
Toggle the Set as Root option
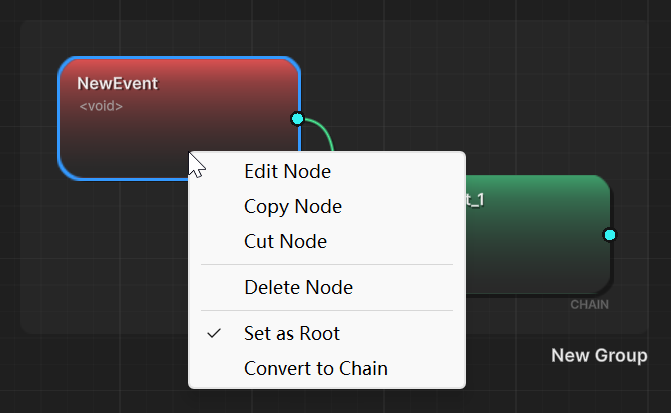292,334
